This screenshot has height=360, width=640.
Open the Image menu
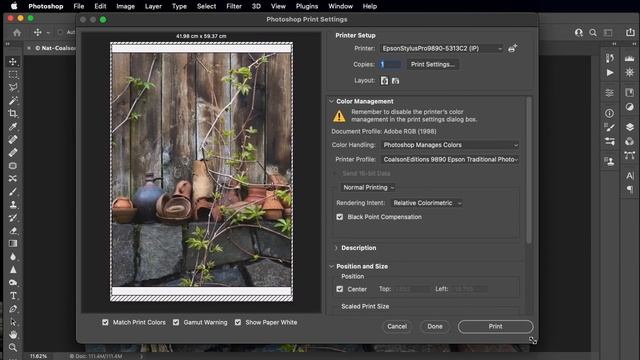point(125,6)
